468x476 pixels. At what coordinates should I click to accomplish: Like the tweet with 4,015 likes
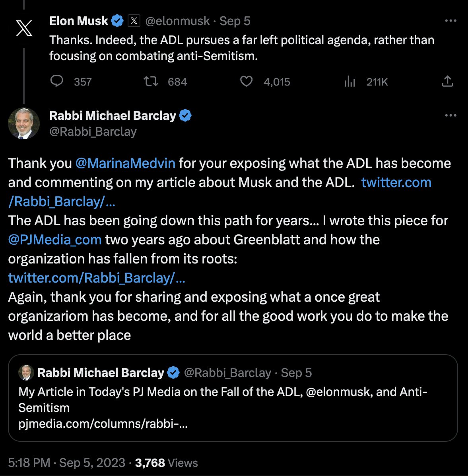pos(247,82)
